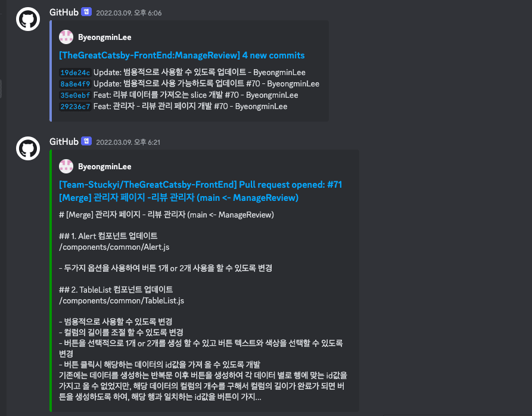Click the green color bar of pull request embed

[51, 281]
